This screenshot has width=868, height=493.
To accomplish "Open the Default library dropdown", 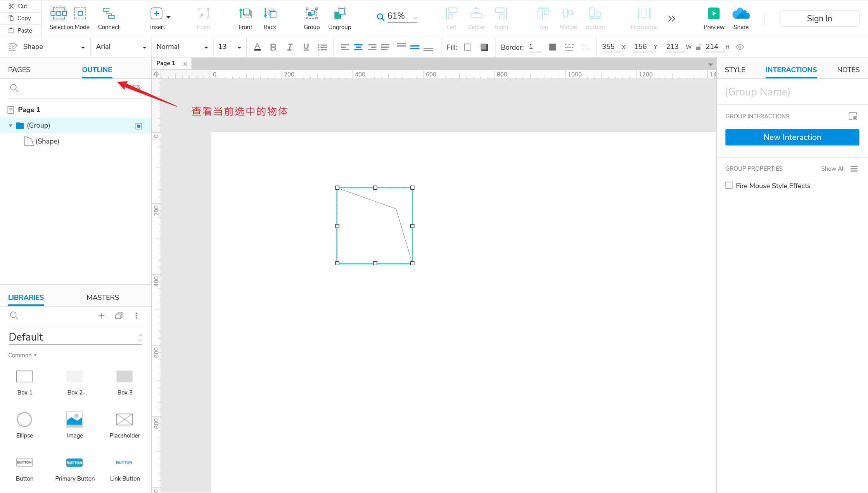I will pos(75,337).
